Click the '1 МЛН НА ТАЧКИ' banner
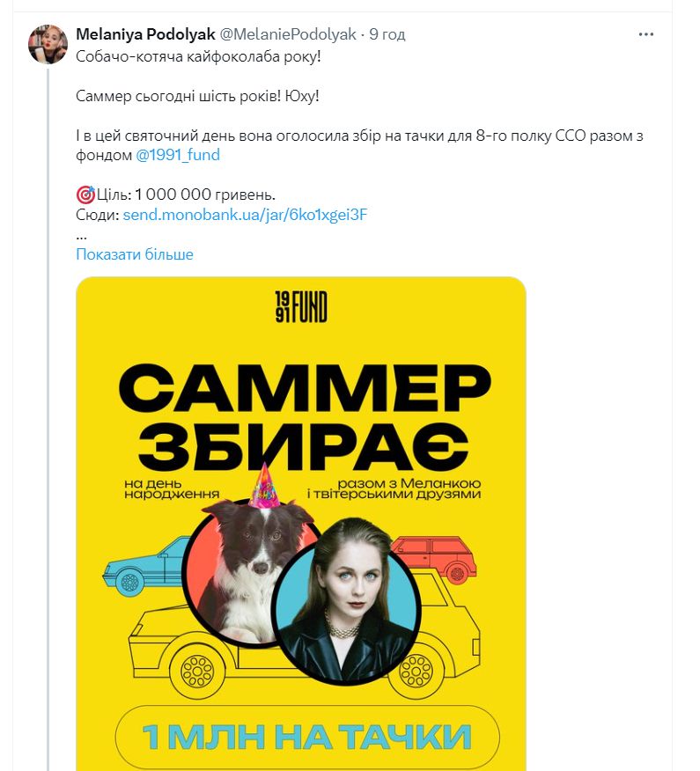Screen dimensions: 700x771 pyautogui.click(x=307, y=736)
